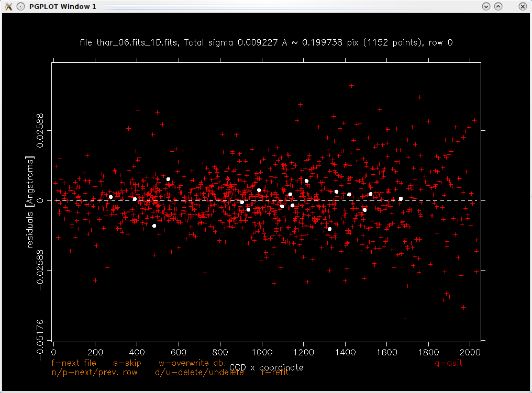The width and height of the screenshot is (532, 393).
Task: Select the lowest red residual point near x=1690
Action: click(405, 319)
